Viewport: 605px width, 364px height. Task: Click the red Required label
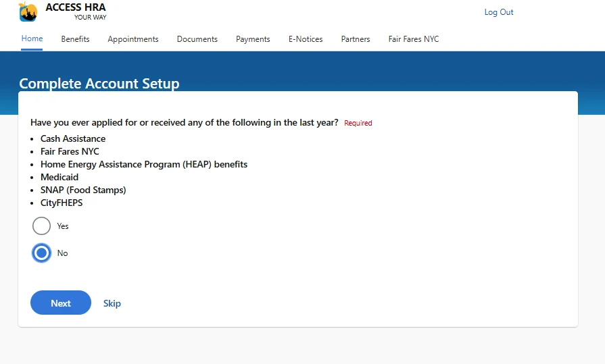tap(358, 123)
